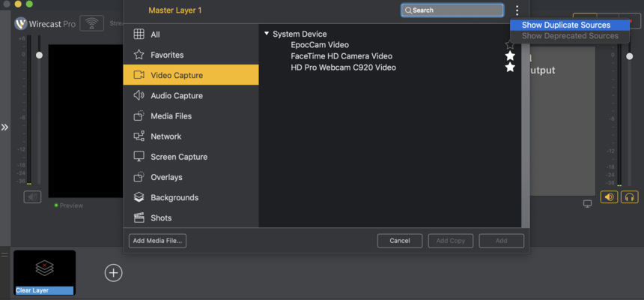Expand the left side panel chevrons

pyautogui.click(x=5, y=127)
